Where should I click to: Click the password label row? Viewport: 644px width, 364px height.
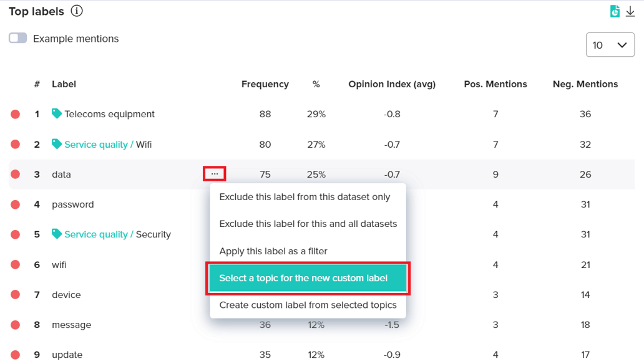pyautogui.click(x=73, y=204)
